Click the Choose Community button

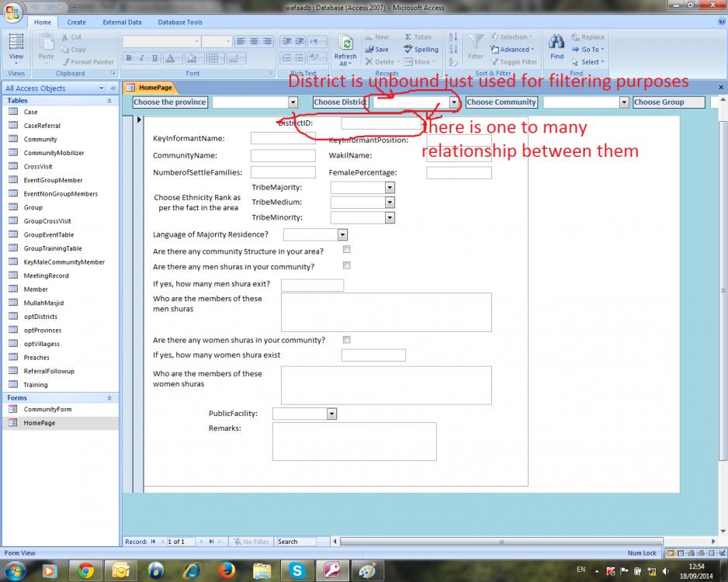point(501,102)
